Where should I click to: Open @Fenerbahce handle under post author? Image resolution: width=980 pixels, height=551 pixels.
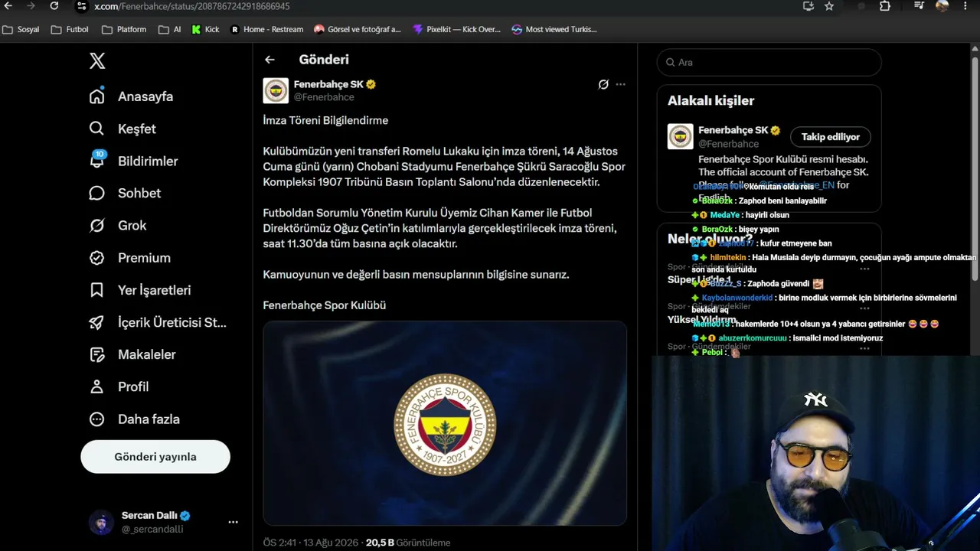coord(324,97)
